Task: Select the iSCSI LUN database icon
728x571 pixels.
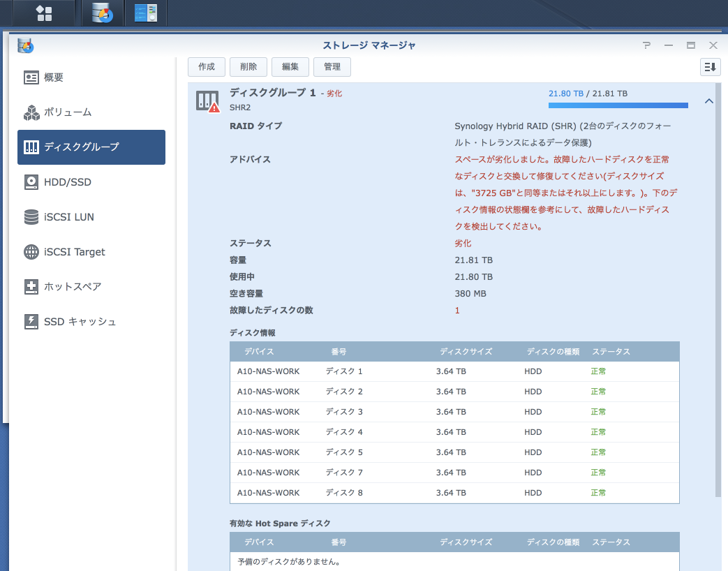Action: click(x=31, y=217)
